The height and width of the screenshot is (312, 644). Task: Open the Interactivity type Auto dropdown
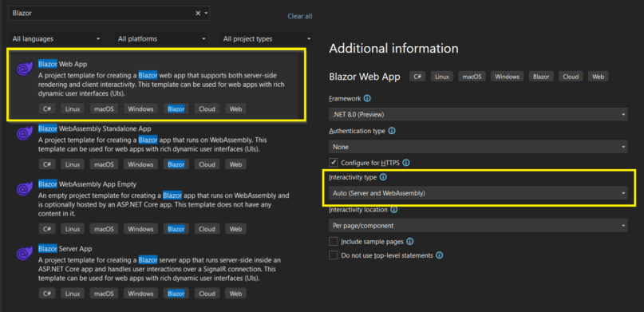point(478,193)
